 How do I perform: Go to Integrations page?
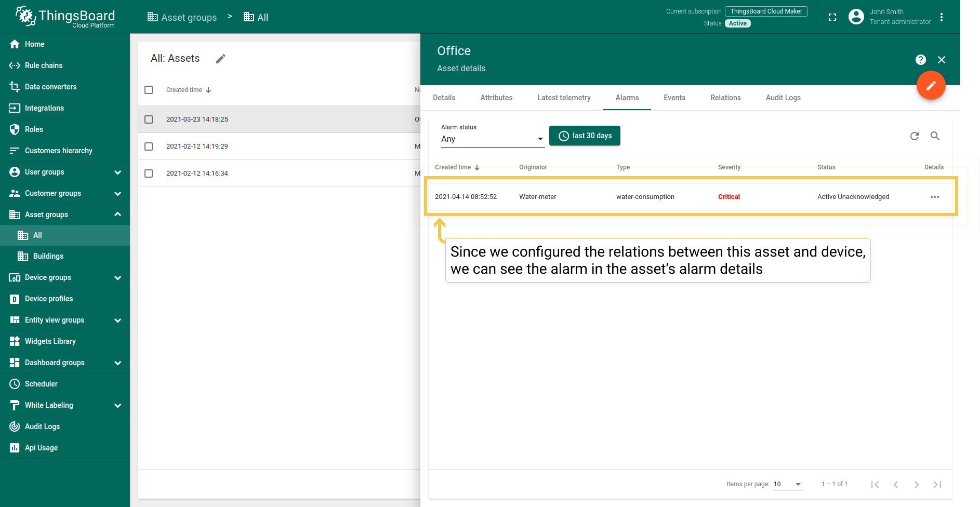click(x=65, y=108)
